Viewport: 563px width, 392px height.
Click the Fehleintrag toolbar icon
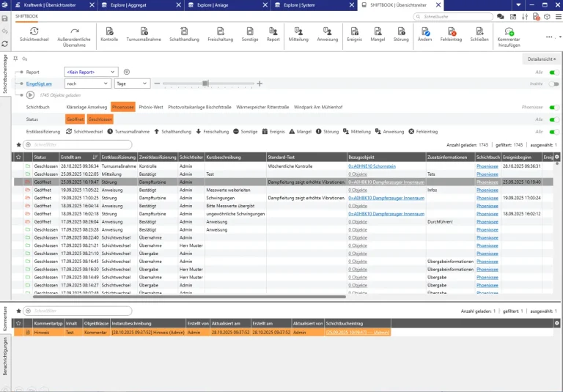tap(451, 32)
